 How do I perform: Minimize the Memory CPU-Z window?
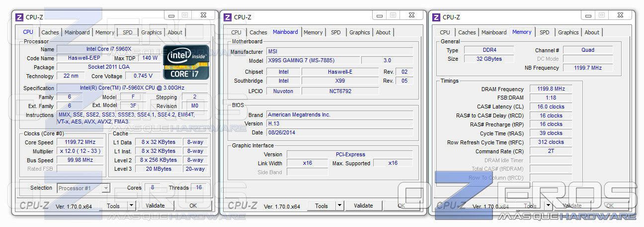(x=588, y=15)
